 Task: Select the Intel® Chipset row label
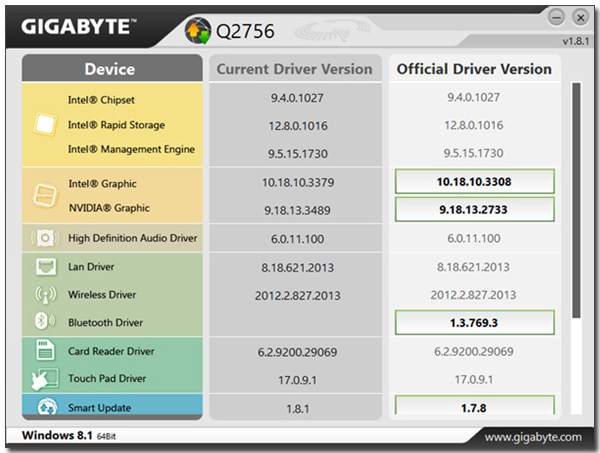101,100
